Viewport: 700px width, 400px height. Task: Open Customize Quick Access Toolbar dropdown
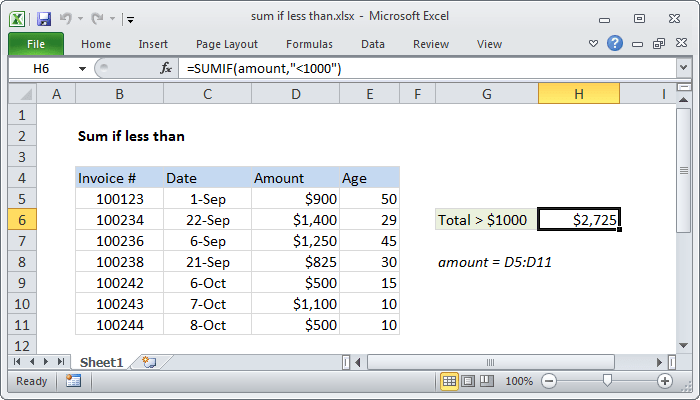coord(130,19)
